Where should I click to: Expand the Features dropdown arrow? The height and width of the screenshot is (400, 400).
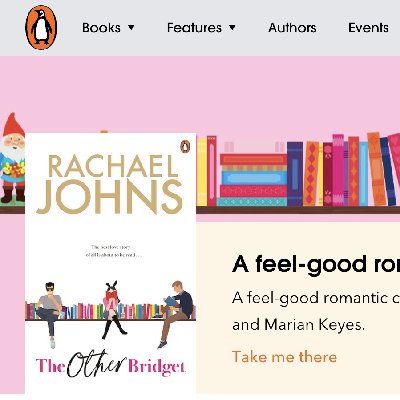[232, 28]
